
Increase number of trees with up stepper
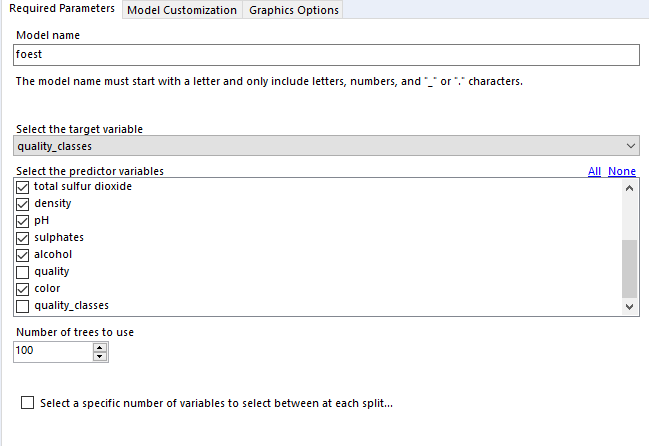point(99,348)
